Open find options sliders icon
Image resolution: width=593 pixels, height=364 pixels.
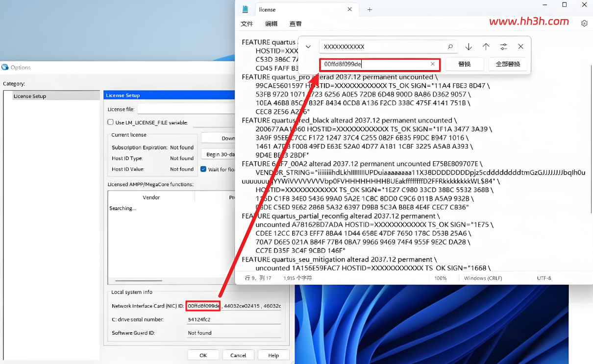tap(503, 47)
